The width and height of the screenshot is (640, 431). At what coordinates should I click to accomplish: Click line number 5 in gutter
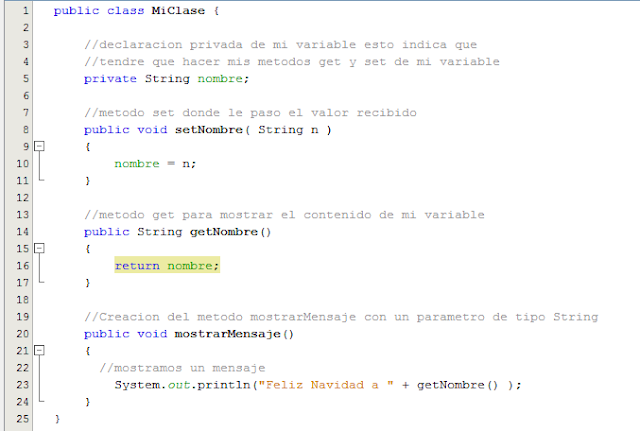26,78
